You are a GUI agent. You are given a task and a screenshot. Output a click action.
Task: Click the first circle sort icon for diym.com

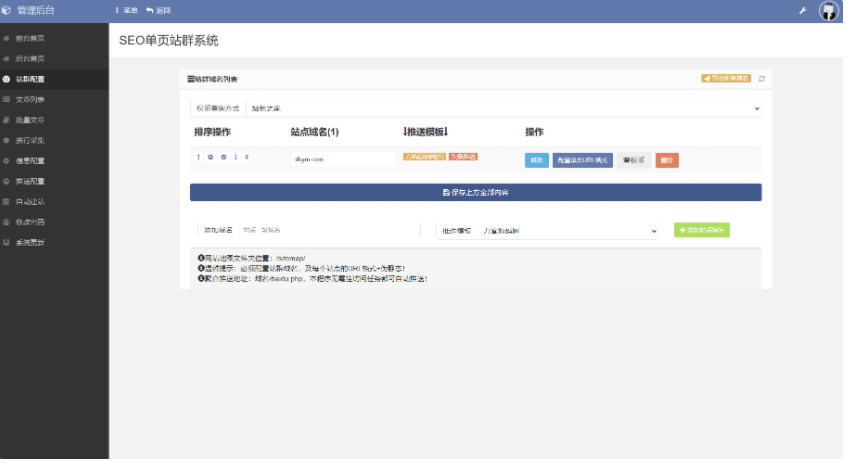click(x=211, y=157)
